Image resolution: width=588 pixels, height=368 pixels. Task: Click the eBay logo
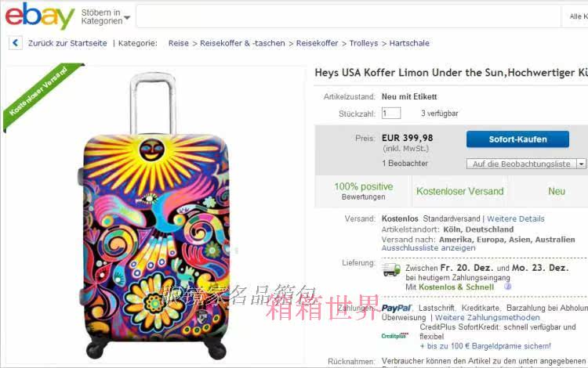(40, 16)
